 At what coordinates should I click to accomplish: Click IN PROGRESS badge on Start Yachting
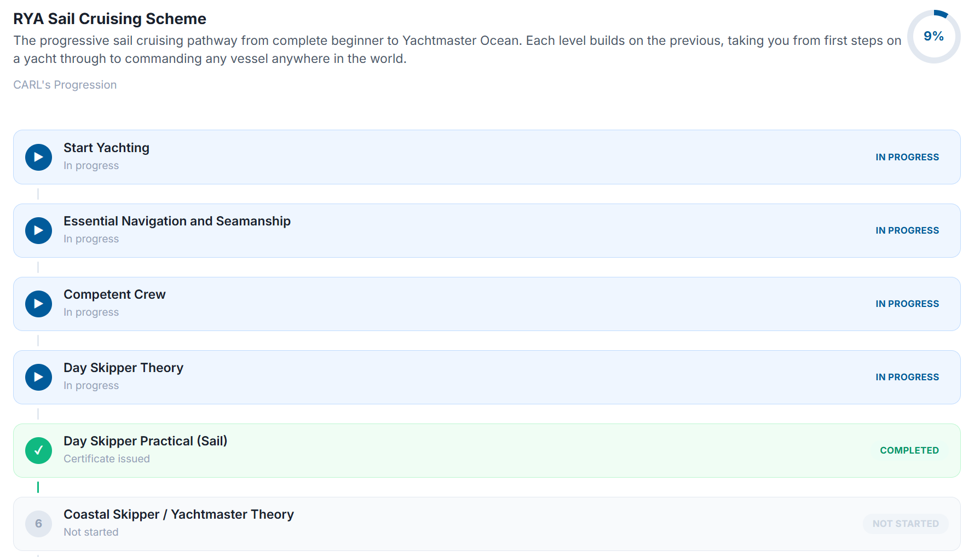coord(907,157)
